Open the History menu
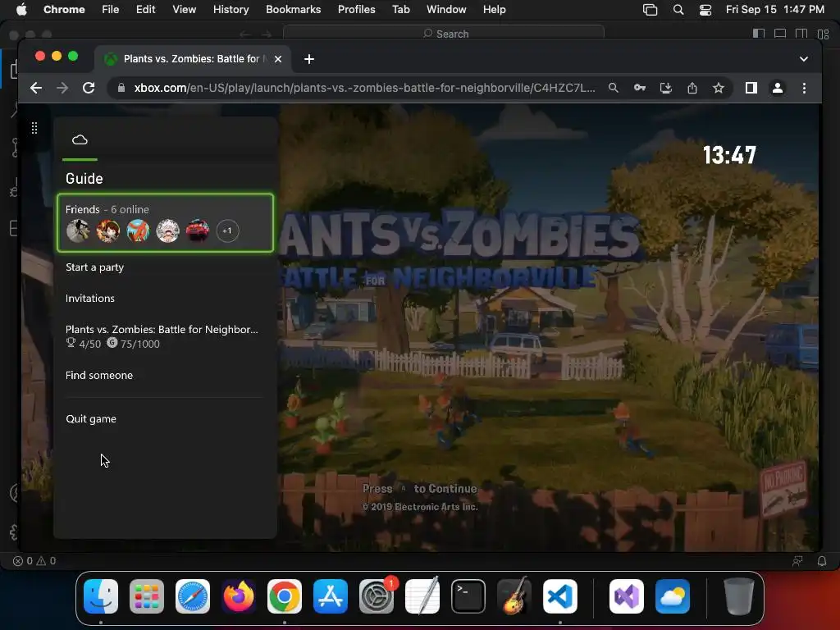This screenshot has height=630, width=840. pyautogui.click(x=231, y=10)
